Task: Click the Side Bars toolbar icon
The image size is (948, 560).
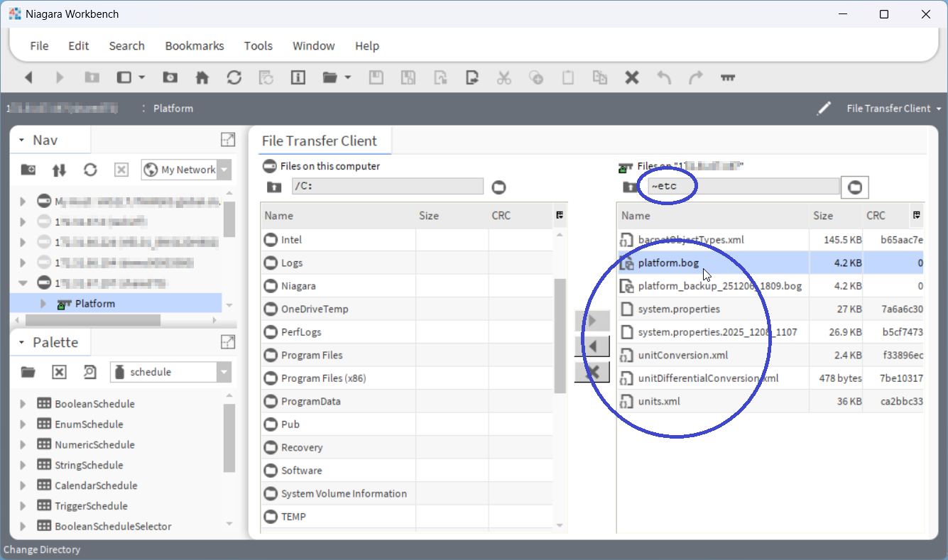Action: 124,77
